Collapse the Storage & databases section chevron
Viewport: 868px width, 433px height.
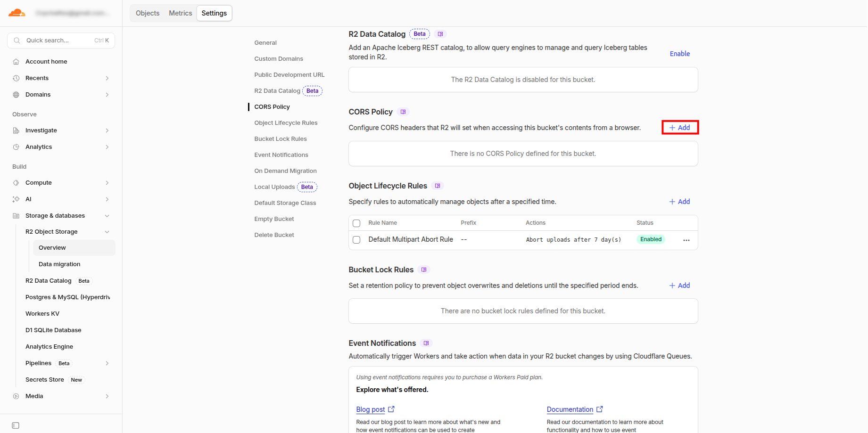[x=107, y=216]
